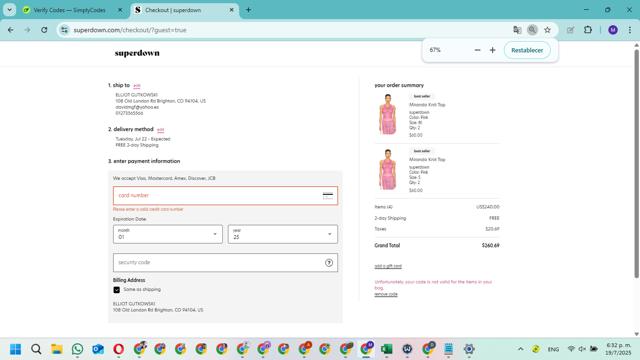Go forward to the next page
Viewport: 640px width, 360px height.
pos(27,30)
